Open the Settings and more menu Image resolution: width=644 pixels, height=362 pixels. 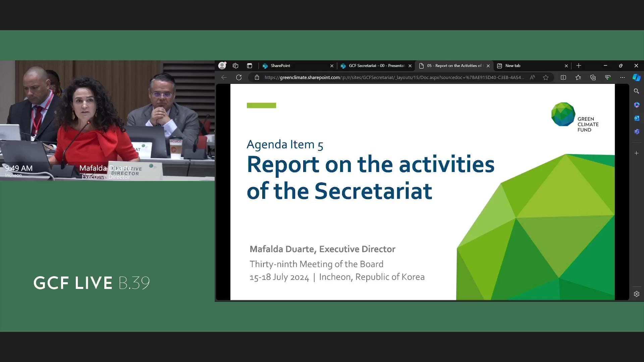[623, 77]
